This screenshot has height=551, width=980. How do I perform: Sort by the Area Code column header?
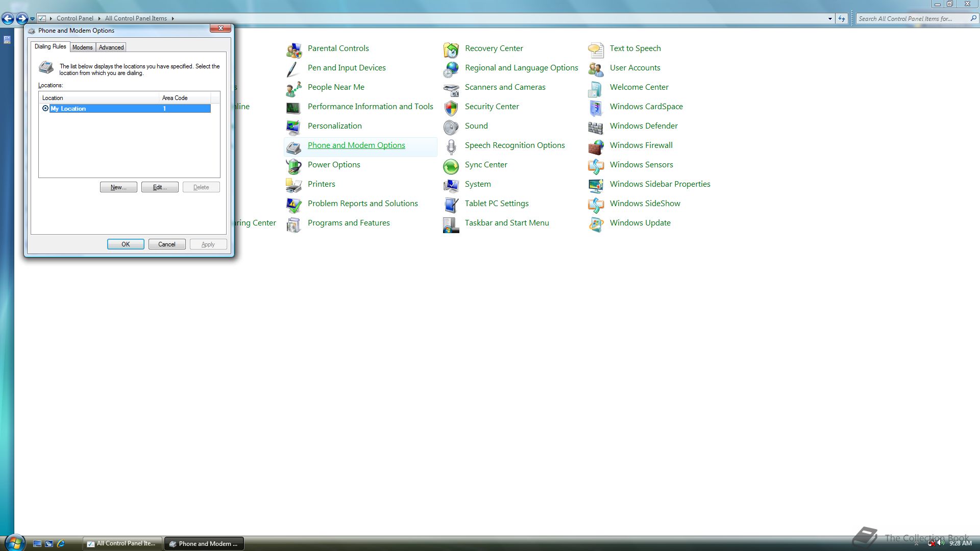(x=185, y=98)
